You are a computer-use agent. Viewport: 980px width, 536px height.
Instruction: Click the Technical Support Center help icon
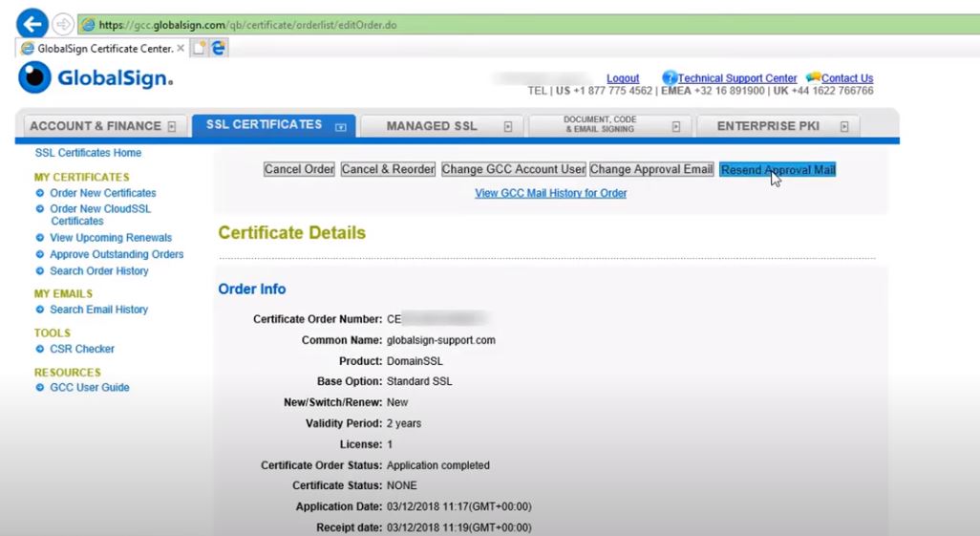point(670,77)
